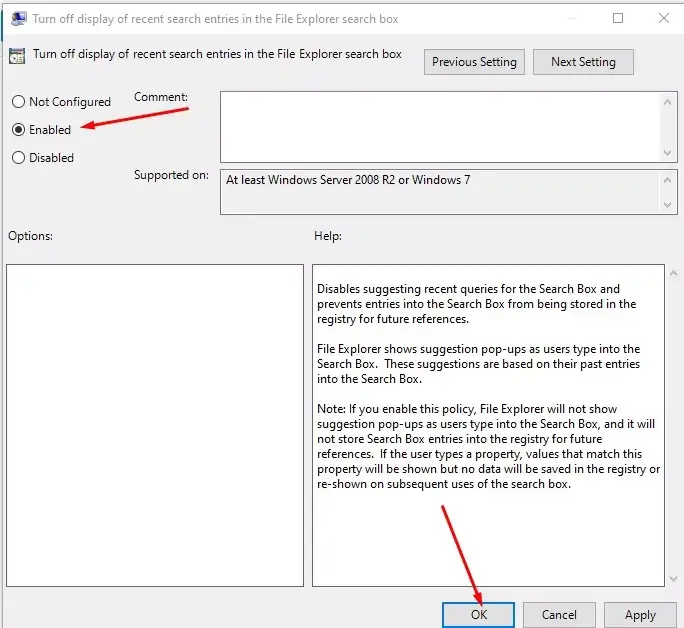Click inside the Comment text box
Screen dimensions: 684x628
click(440, 127)
